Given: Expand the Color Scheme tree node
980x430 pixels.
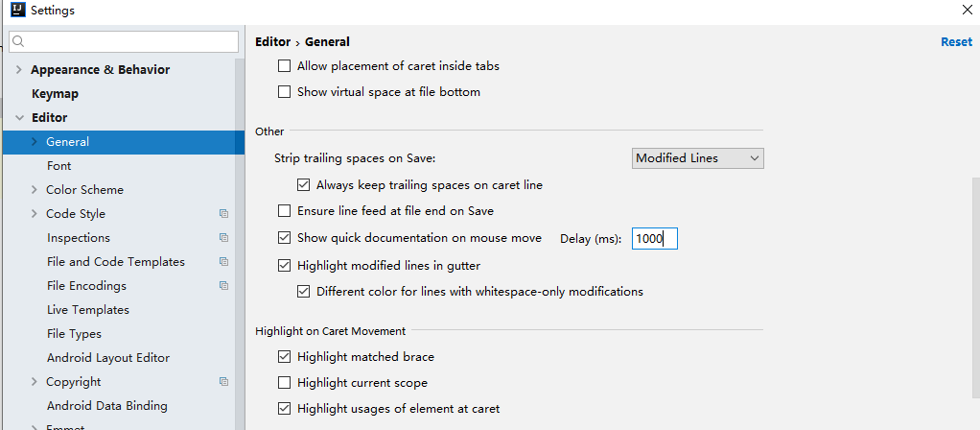Looking at the screenshot, I should (x=35, y=190).
